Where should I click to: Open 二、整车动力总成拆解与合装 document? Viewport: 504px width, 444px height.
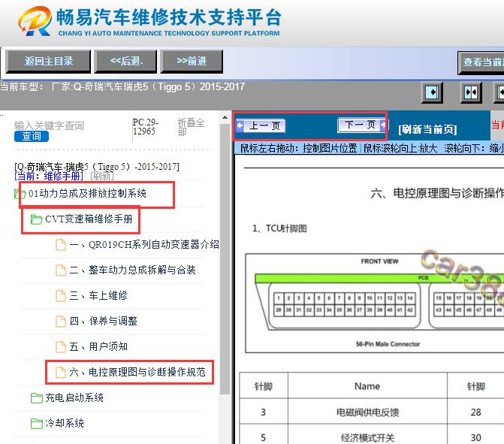[132, 270]
